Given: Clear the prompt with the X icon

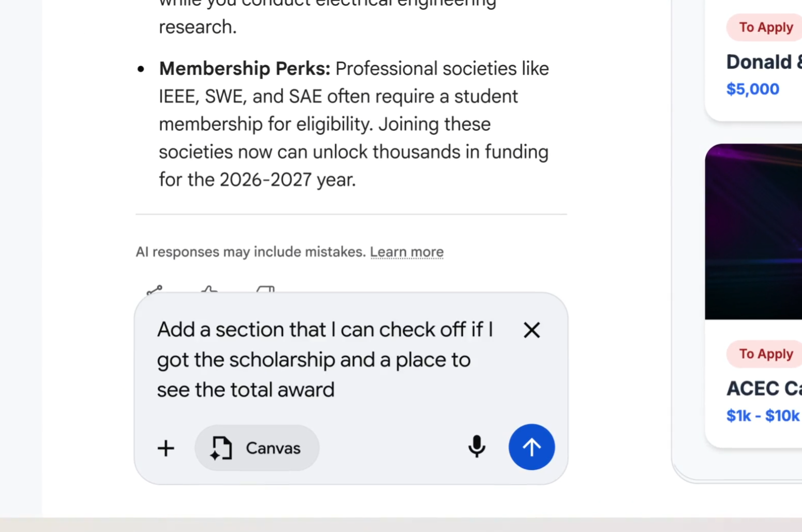Looking at the screenshot, I should [x=532, y=330].
